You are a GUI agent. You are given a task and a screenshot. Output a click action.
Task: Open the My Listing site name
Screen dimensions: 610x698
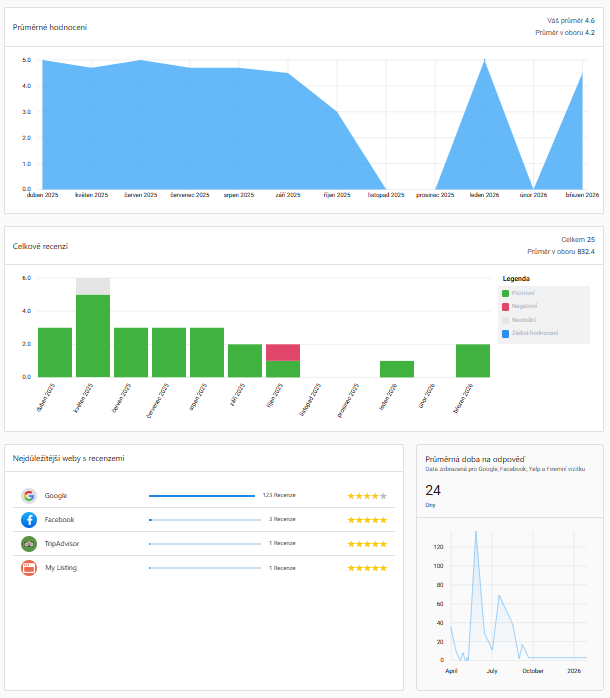click(x=61, y=568)
